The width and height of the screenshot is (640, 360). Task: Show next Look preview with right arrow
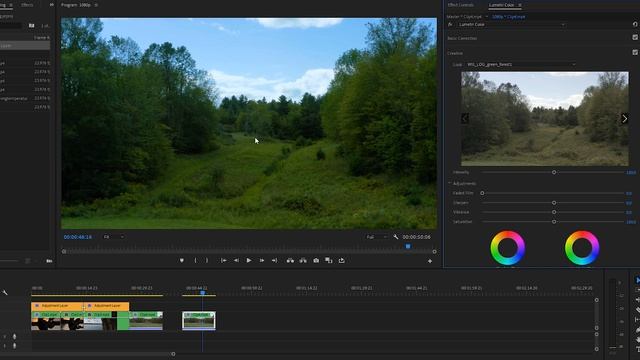pos(624,119)
